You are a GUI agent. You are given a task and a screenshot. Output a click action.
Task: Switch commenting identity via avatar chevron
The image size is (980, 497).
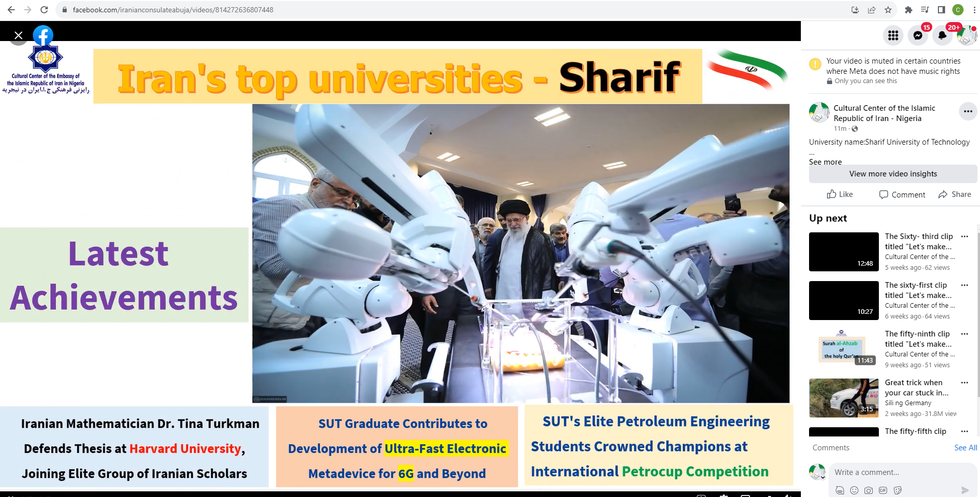pos(823,478)
